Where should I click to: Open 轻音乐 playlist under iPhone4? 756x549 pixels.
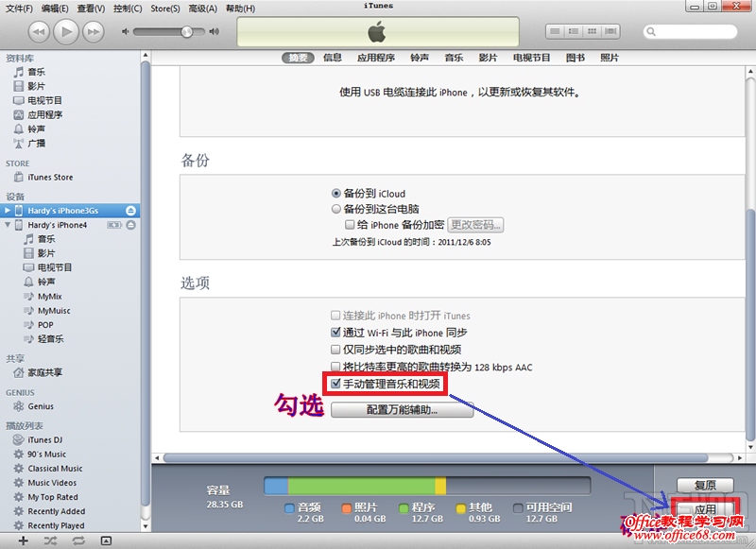[50, 339]
